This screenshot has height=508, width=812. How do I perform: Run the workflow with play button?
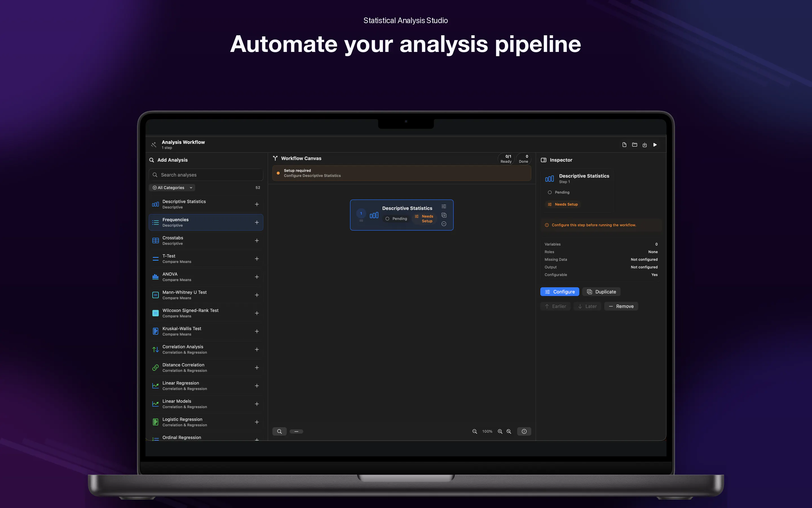[x=655, y=145]
